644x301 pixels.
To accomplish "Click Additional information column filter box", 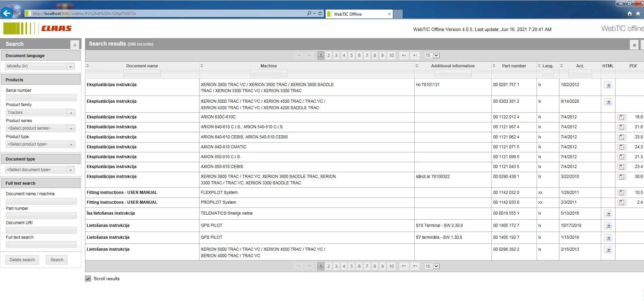I will [453, 73].
